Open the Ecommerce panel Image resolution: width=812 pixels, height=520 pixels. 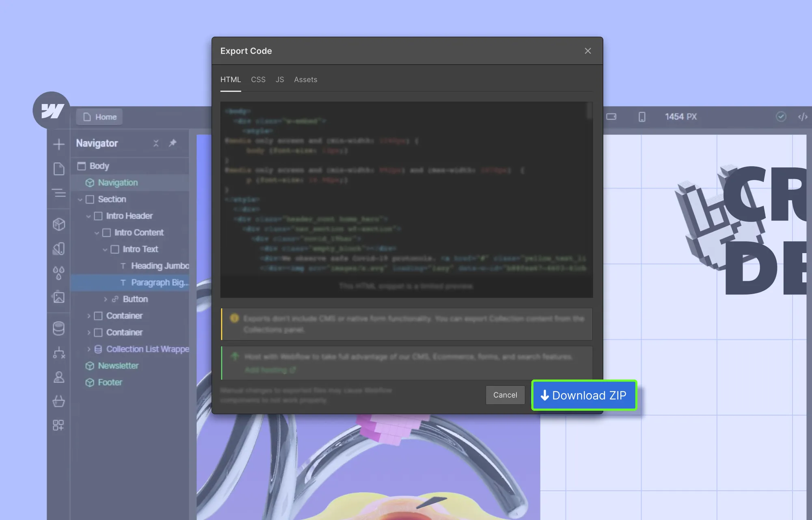point(59,401)
